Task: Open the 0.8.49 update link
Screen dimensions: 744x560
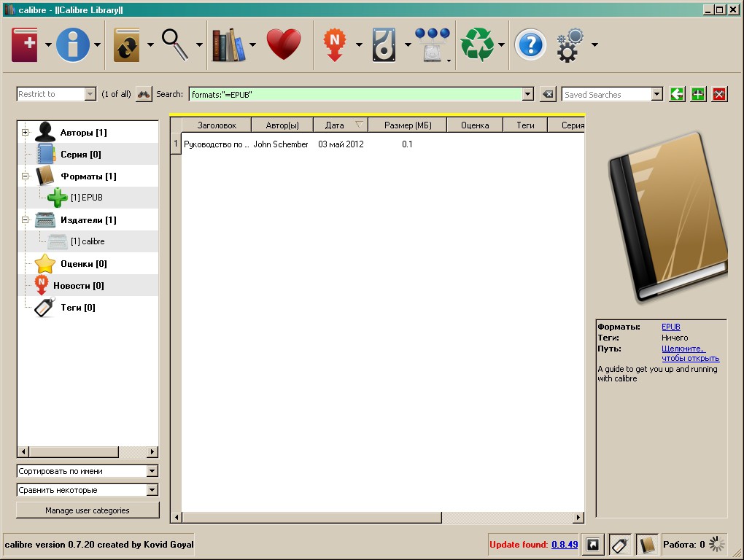Action: (x=565, y=545)
